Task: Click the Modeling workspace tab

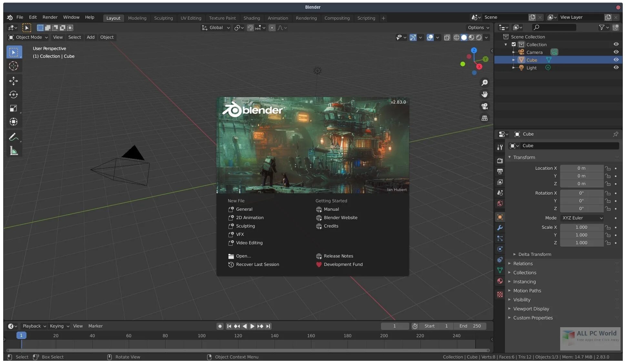Action: click(137, 18)
